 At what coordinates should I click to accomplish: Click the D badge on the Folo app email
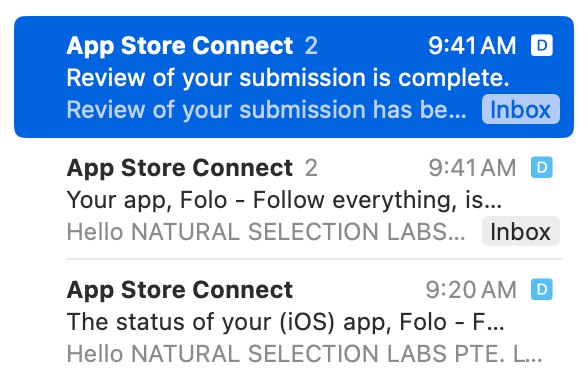click(542, 167)
